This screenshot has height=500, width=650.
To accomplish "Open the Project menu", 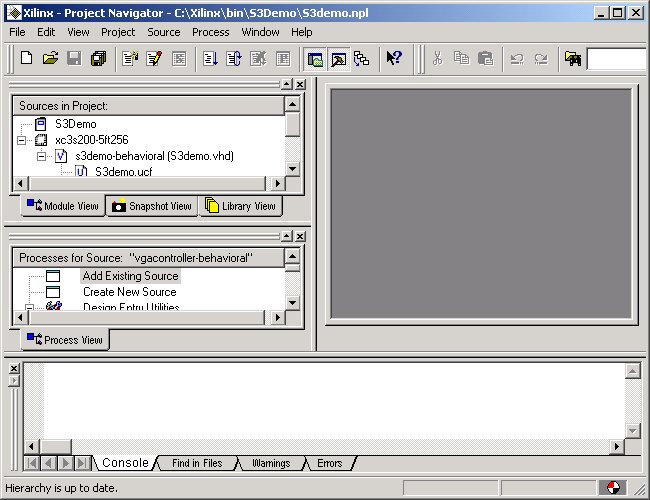I will pos(118,32).
